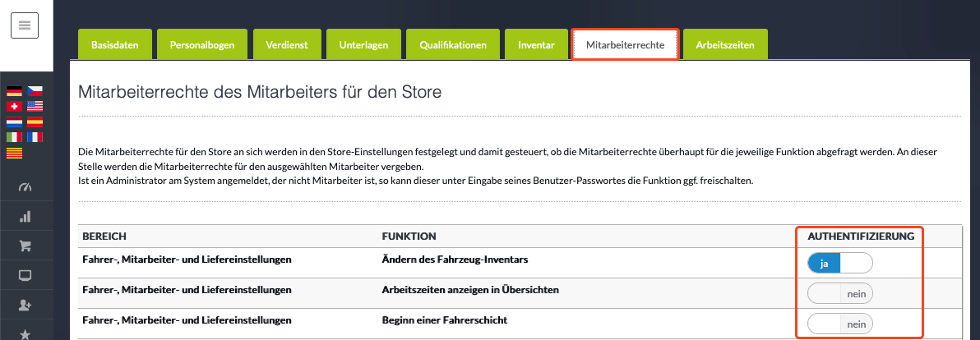Go to the Qualifikationen tab
This screenshot has width=980, height=340.
coord(453,44)
